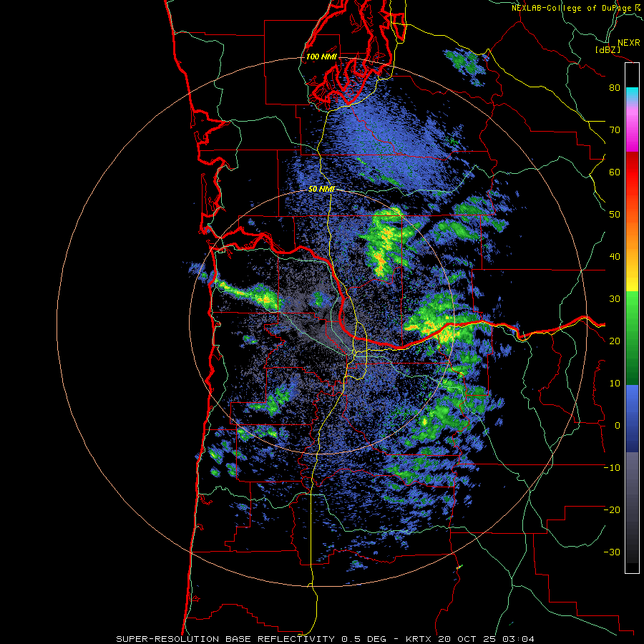Click the '20 OCT 25 03:04' timestamp
This screenshot has width=644, height=644.
point(487,639)
